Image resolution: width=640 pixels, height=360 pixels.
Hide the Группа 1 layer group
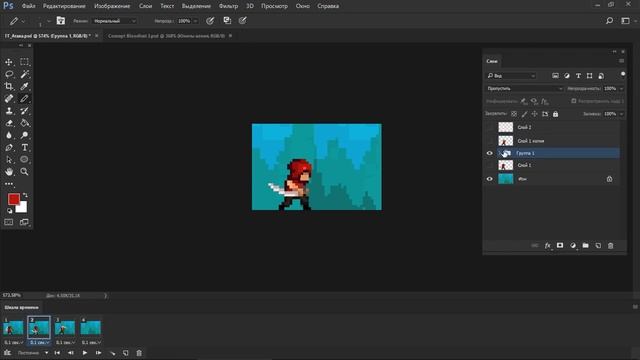click(490, 153)
